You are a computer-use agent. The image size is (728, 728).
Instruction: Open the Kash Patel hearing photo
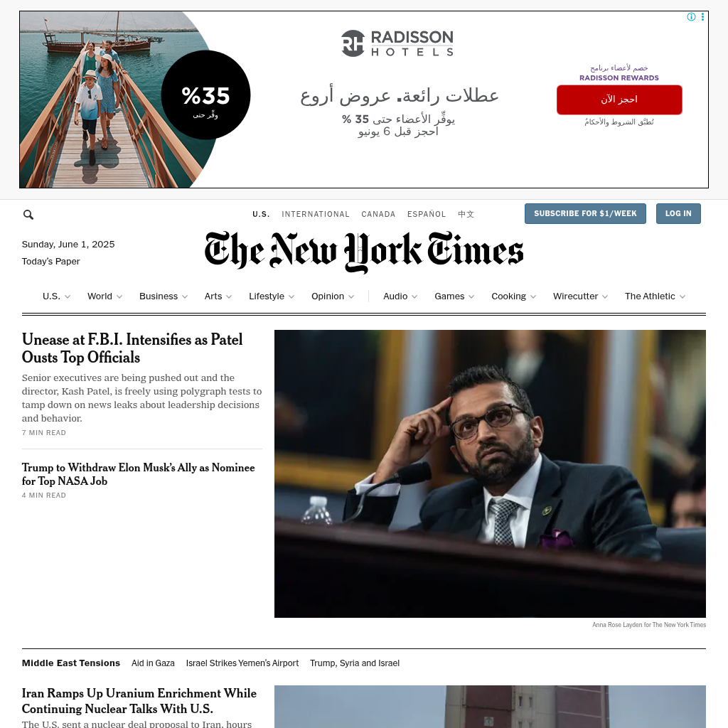(x=490, y=473)
